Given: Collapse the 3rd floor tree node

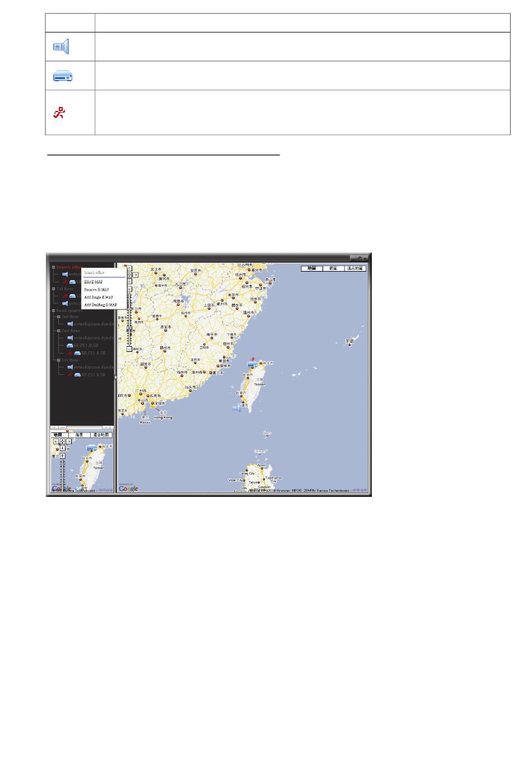Looking at the screenshot, I should (x=59, y=317).
